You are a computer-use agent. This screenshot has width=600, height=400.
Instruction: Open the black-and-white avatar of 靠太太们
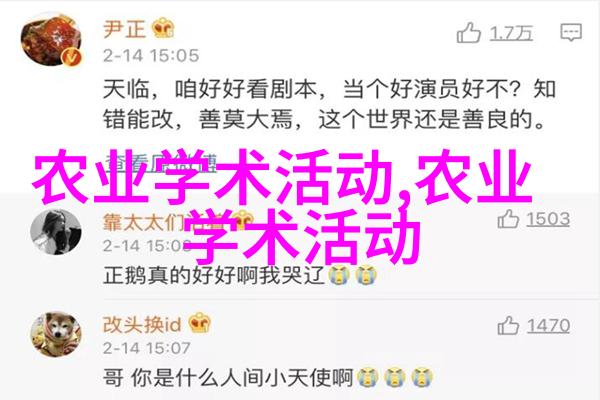tap(56, 232)
